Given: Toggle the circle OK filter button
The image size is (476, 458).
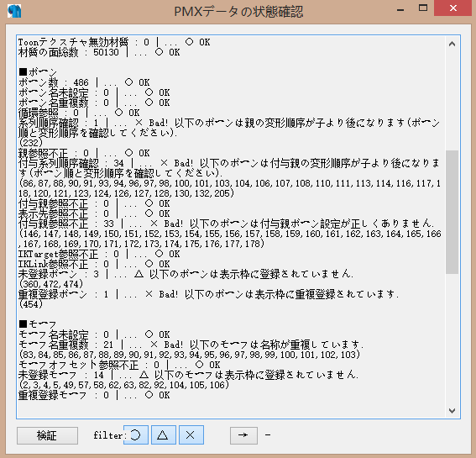Looking at the screenshot, I should [136, 435].
